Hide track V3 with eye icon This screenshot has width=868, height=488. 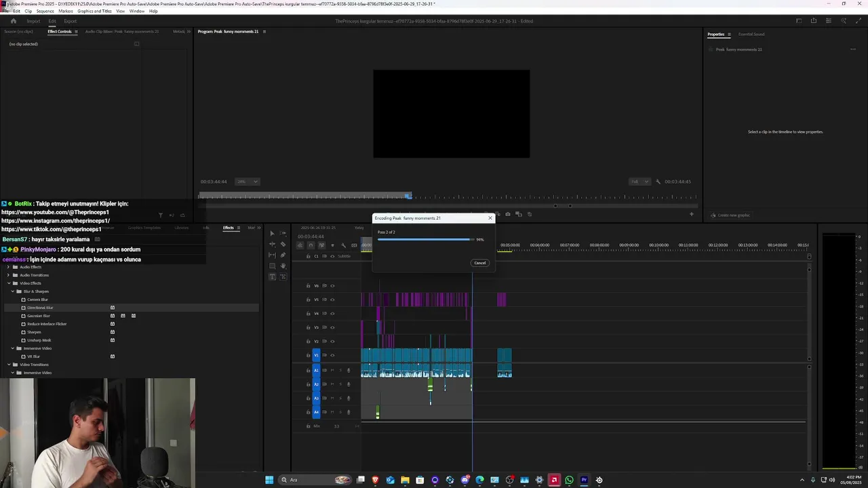click(x=332, y=327)
